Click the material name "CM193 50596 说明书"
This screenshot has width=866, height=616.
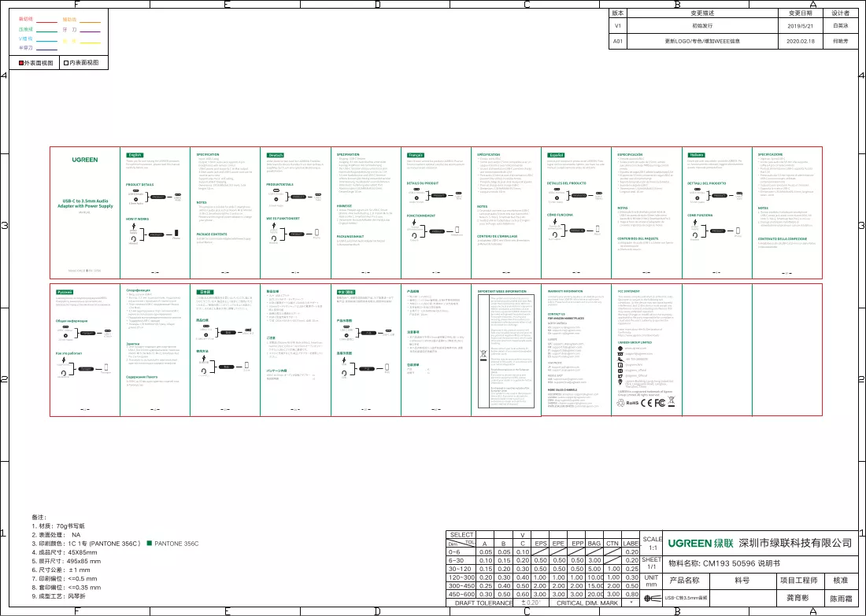[741, 563]
